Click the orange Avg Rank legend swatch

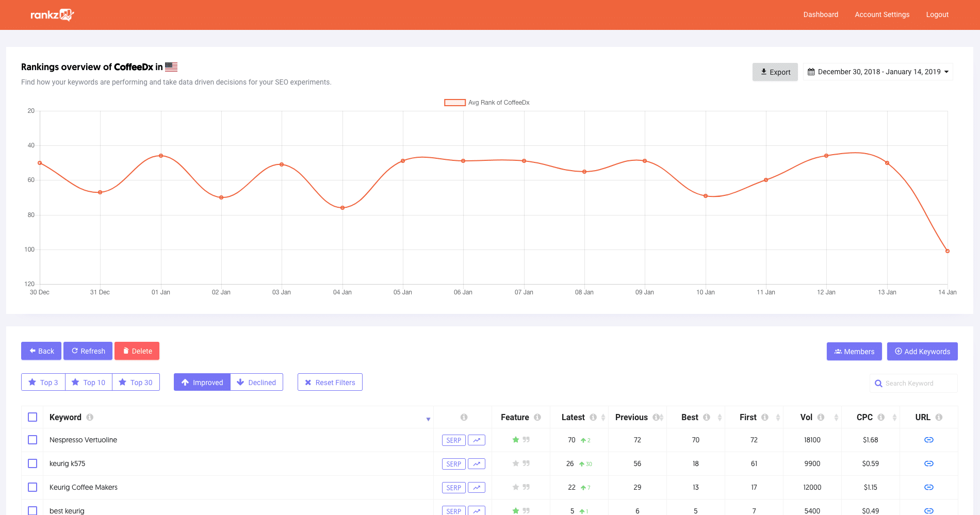pyautogui.click(x=454, y=102)
